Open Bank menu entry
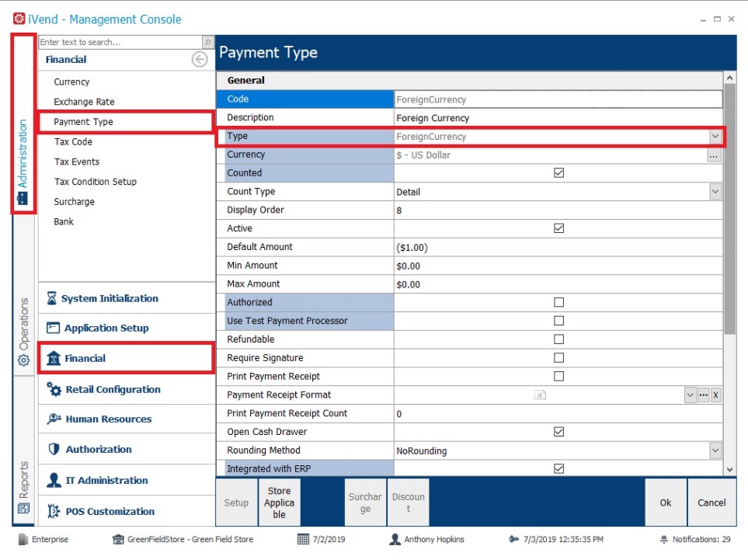Screen dimensions: 748x560 pyautogui.click(x=64, y=222)
